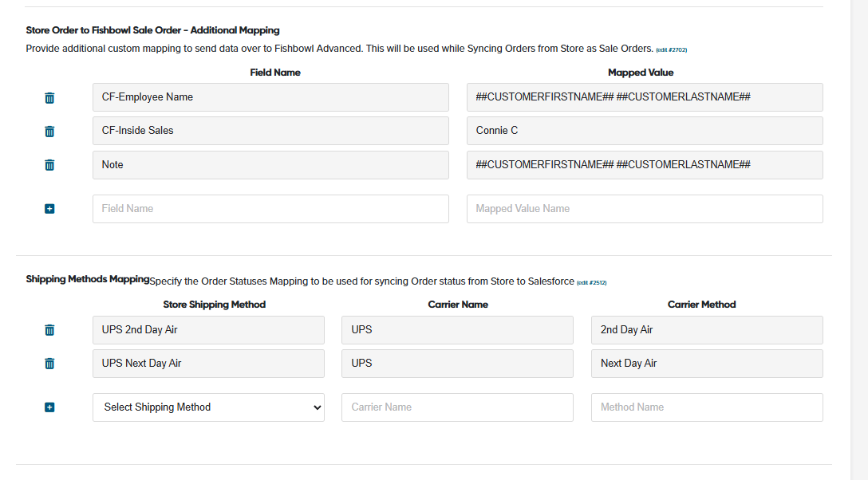Click the Carrier Method column header
The width and height of the screenshot is (868, 480).
point(701,305)
